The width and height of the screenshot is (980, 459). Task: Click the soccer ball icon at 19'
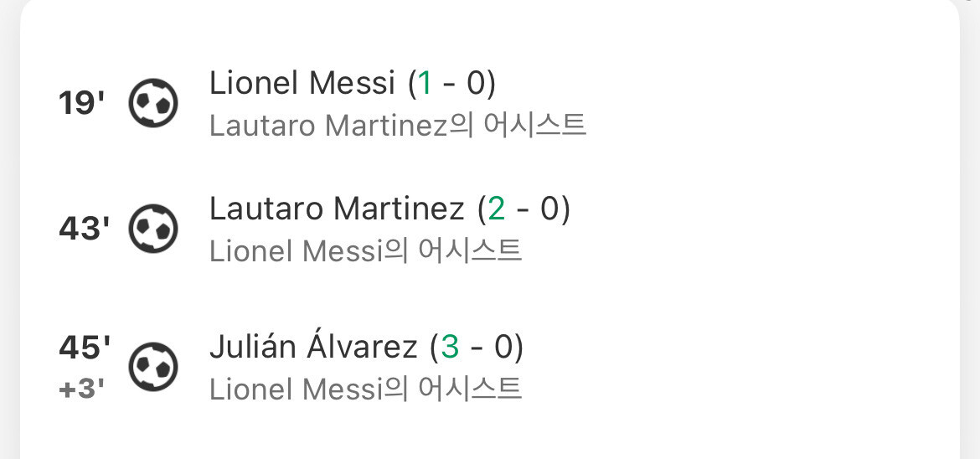pos(152,103)
